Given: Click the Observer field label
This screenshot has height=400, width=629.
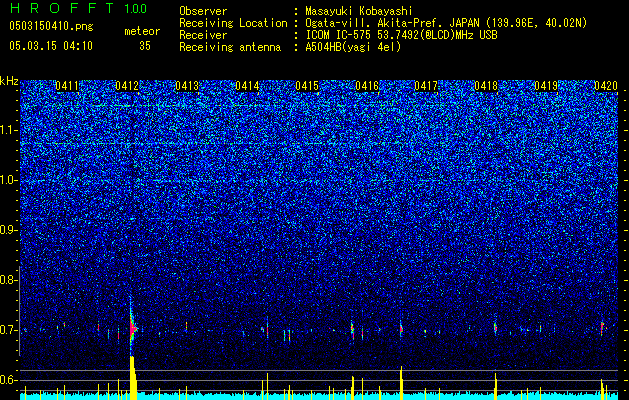Looking at the screenshot, I should click(203, 11).
